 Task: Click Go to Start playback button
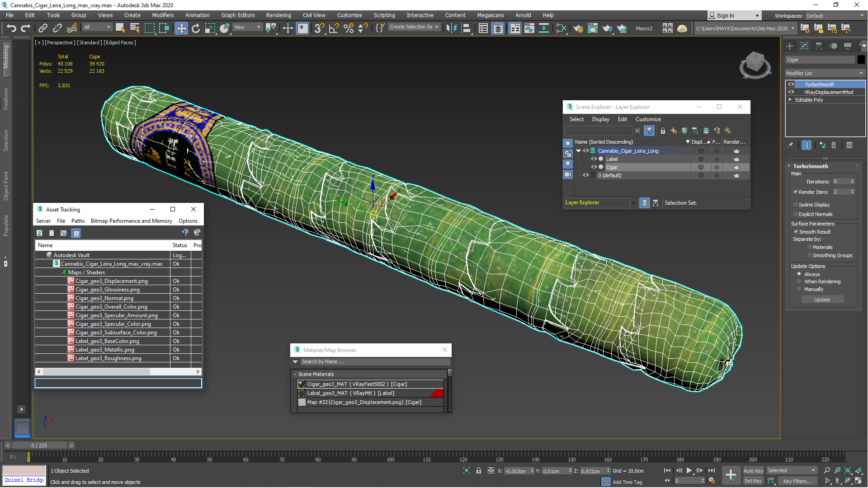pyautogui.click(x=667, y=471)
